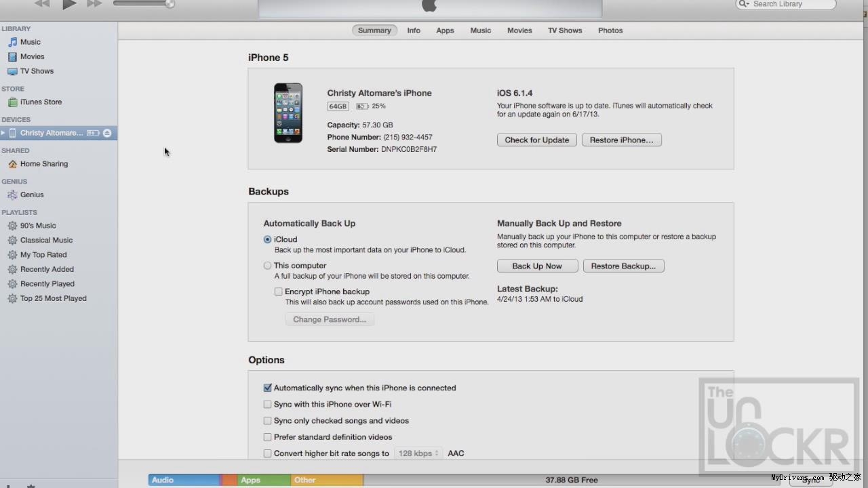Screen dimensions: 868x488
Task: Select iPhone device icon in sidebar
Action: click(13, 133)
